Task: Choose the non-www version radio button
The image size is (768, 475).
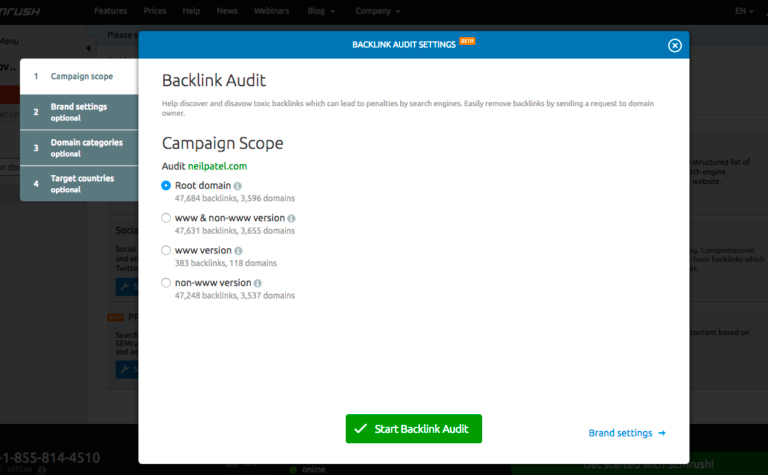Action: point(166,283)
